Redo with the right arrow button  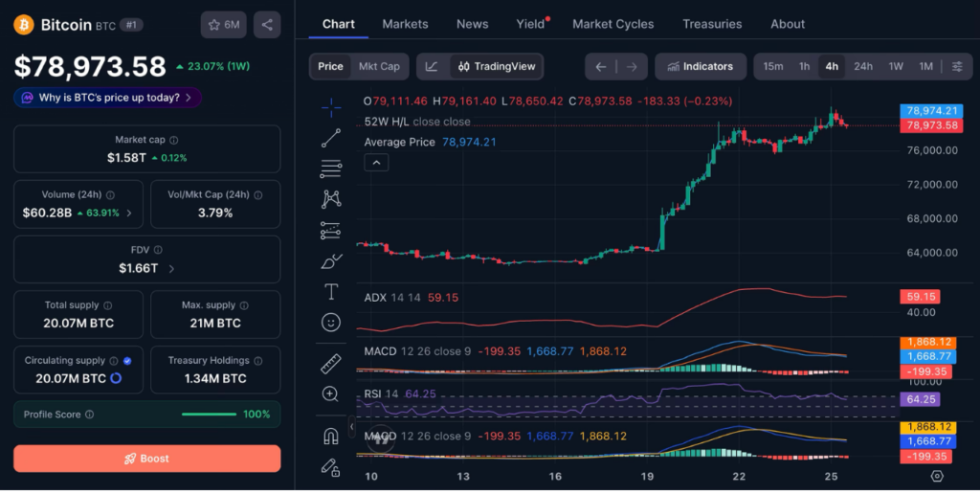tap(632, 67)
